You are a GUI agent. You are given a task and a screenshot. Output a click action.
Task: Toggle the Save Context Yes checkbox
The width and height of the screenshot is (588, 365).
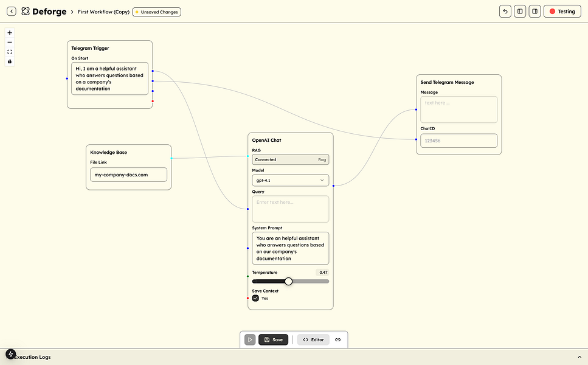[255, 298]
